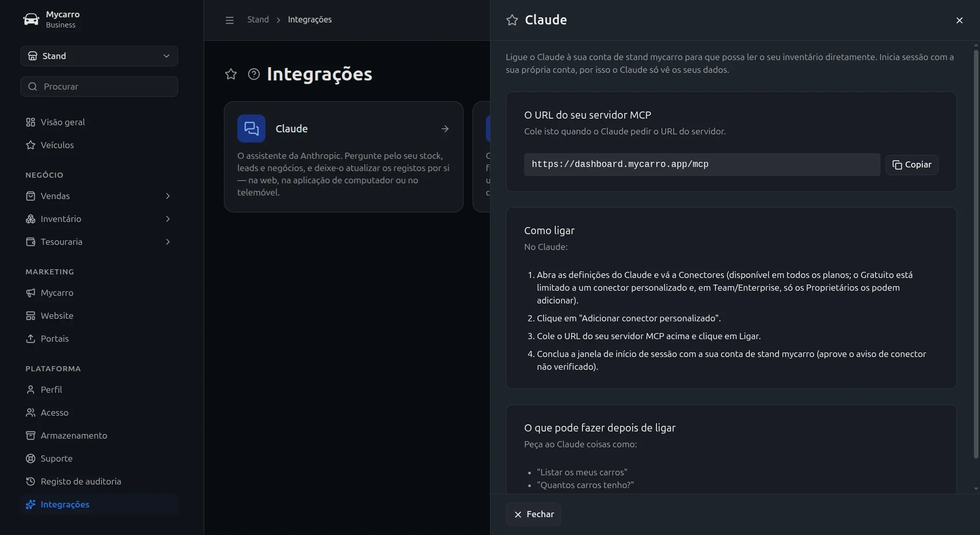Open the Acesso page
980x535 pixels.
coord(99,413)
